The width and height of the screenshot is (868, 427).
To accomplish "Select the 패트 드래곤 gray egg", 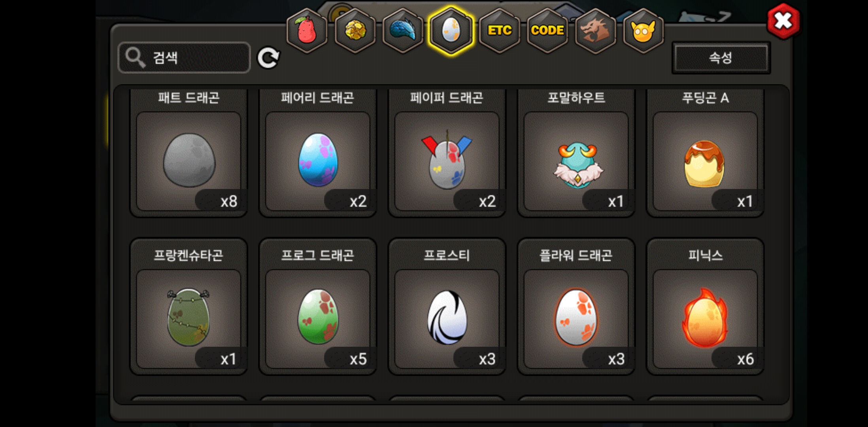I will pos(189,153).
